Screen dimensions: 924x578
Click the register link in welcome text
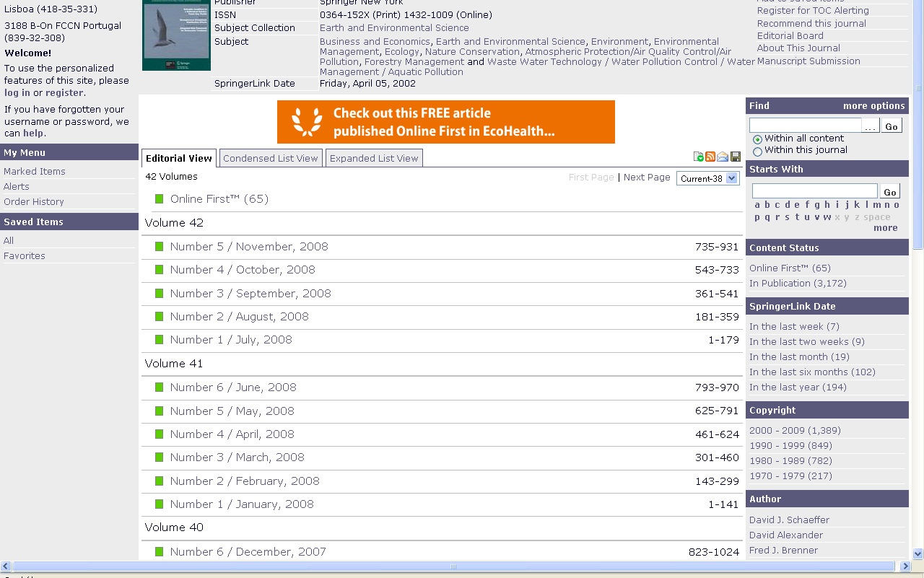[64, 92]
